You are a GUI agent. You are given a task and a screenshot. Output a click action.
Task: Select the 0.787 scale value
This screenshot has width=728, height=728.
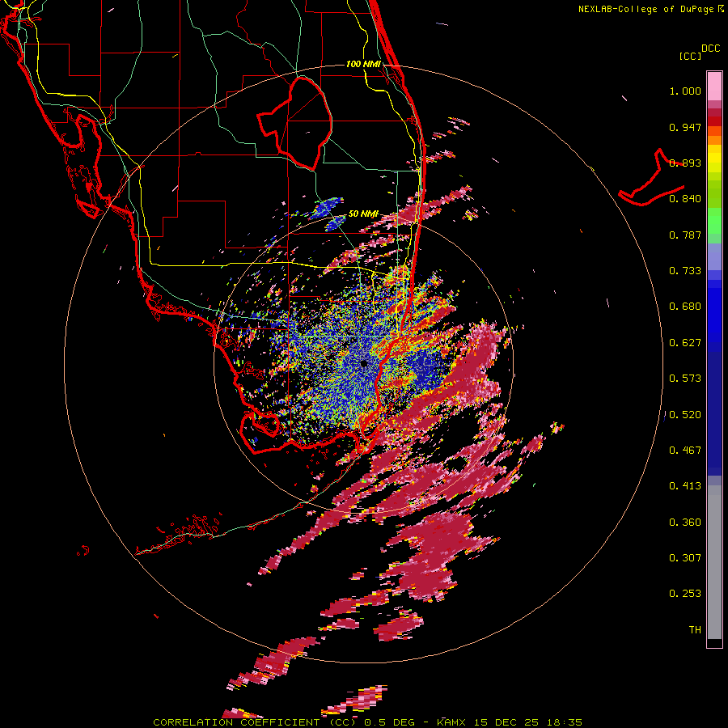coord(685,235)
